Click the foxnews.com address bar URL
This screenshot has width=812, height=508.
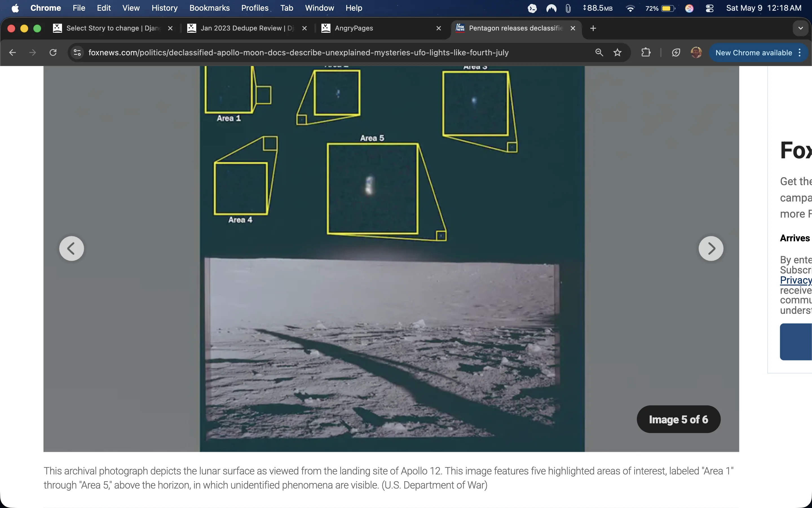[x=298, y=52]
